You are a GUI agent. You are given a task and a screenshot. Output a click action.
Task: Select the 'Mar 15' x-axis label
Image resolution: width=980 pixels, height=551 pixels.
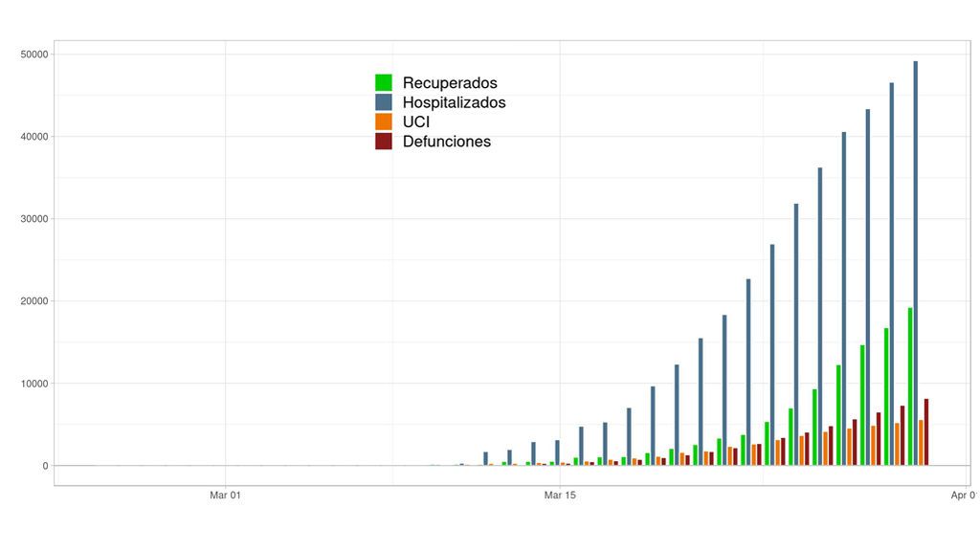pos(560,496)
